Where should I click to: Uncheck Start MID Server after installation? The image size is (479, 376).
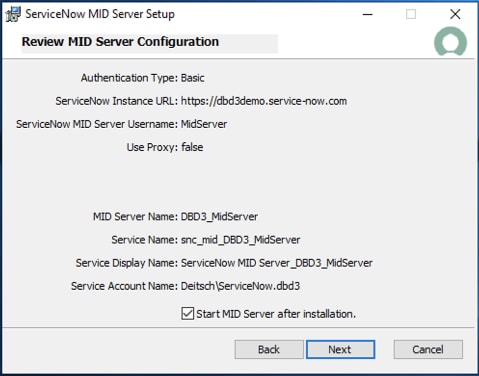coord(187,314)
